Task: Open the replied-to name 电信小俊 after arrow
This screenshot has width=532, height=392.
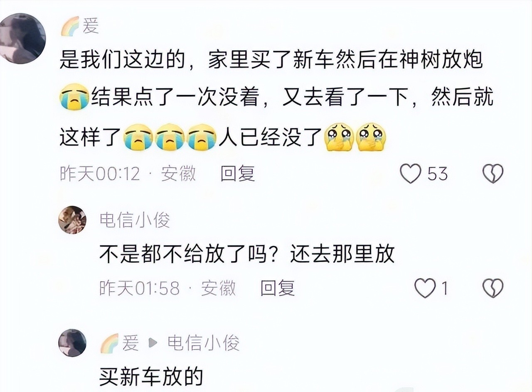Action: tap(203, 343)
